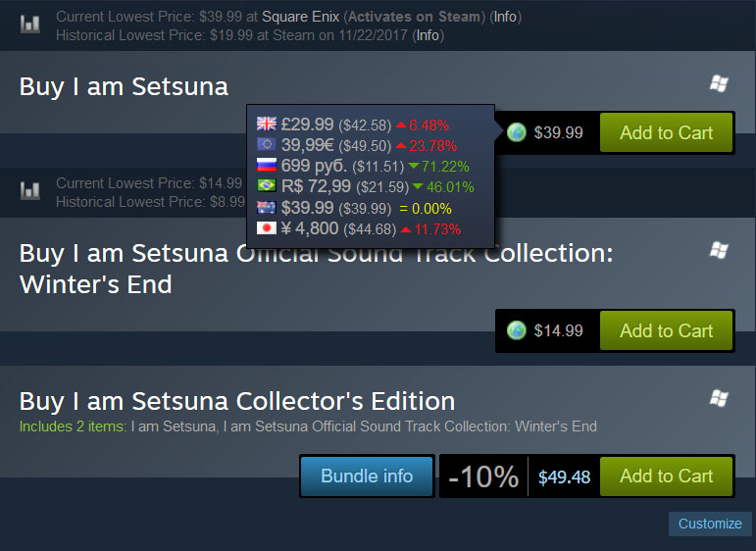
Task: Open Bundle info for Collector's Edition
Action: pos(367,476)
